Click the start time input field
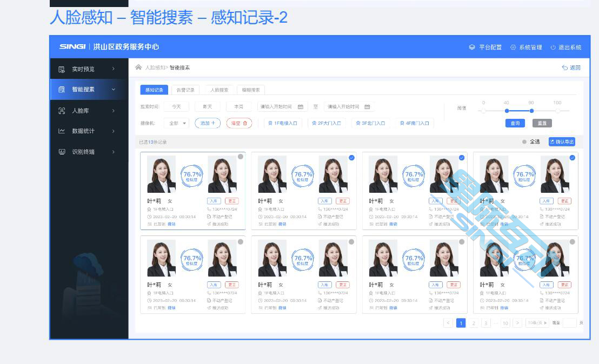The image size is (599, 364). click(283, 107)
